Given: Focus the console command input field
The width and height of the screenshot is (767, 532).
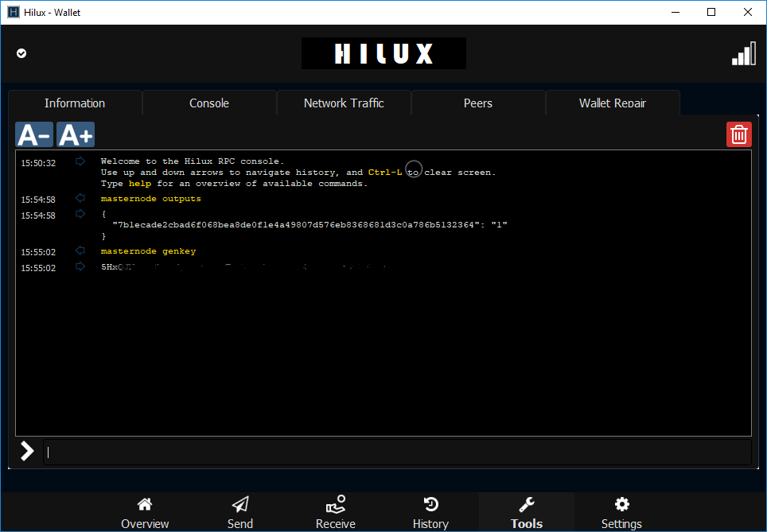Looking at the screenshot, I should pyautogui.click(x=397, y=452).
